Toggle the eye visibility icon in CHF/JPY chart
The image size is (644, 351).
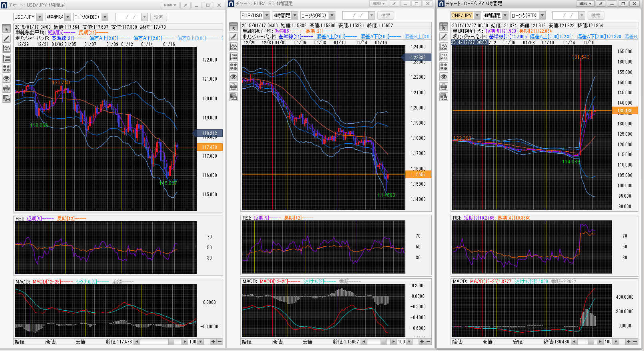444,77
